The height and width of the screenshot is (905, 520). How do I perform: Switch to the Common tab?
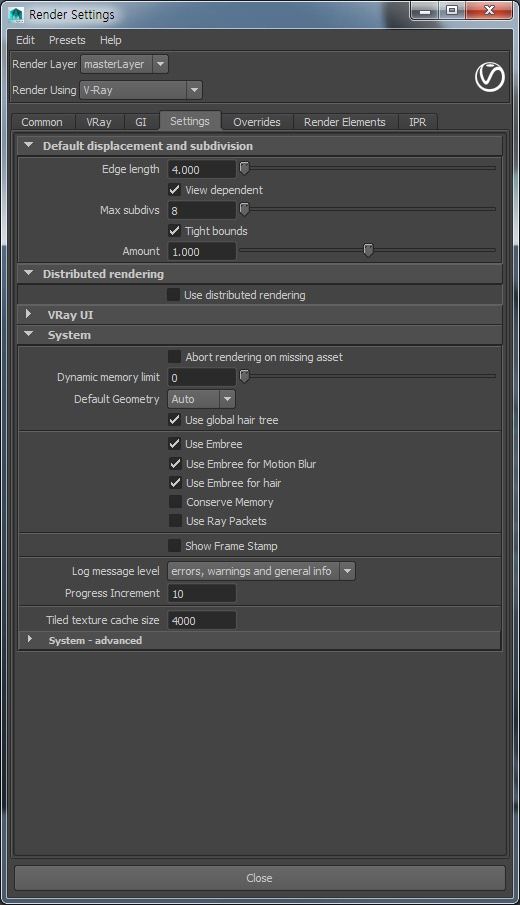[42, 122]
